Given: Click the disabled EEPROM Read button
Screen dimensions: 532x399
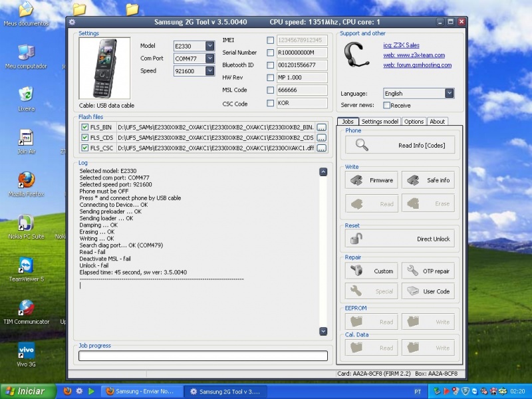Looking at the screenshot, I should click(372, 322).
